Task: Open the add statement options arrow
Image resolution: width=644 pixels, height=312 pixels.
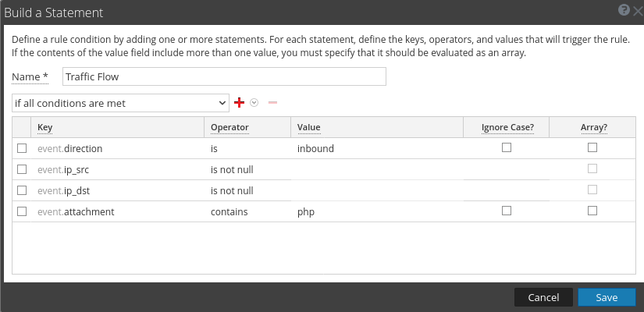Action: pyautogui.click(x=254, y=103)
